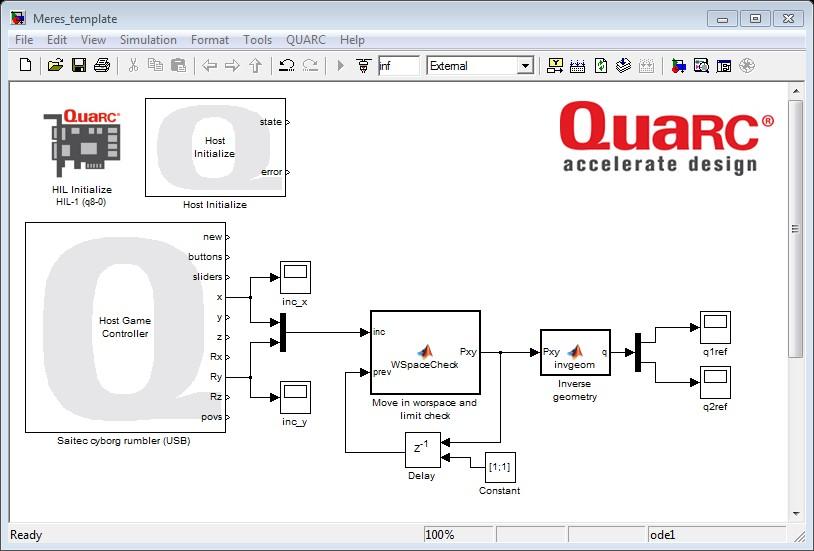The height and width of the screenshot is (551, 814).
Task: Click the grayed build subsystem icon
Action: pyautogui.click(x=646, y=65)
